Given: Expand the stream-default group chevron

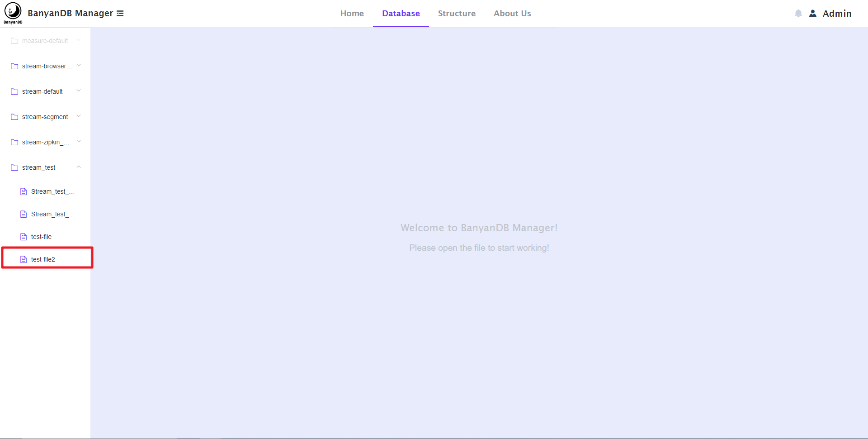Looking at the screenshot, I should 79,91.
